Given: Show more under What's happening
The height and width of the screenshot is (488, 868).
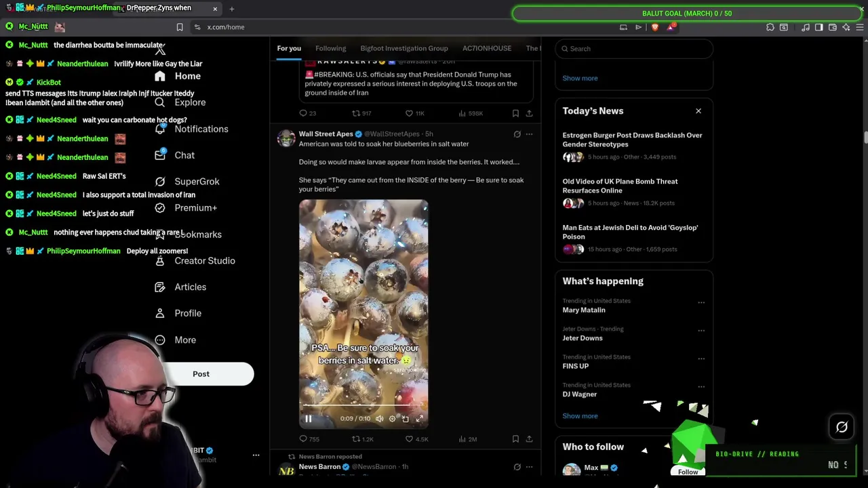Looking at the screenshot, I should 580,416.
